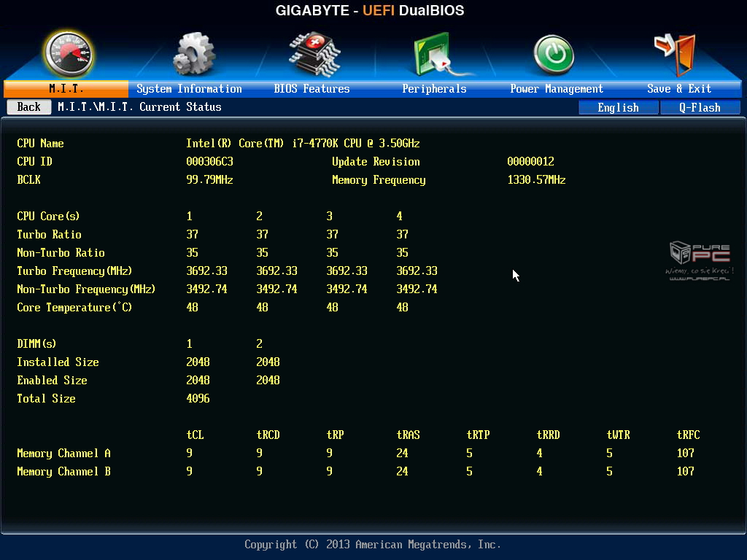747x560 pixels.
Task: Select the Peripherals tab
Action: 434,89
